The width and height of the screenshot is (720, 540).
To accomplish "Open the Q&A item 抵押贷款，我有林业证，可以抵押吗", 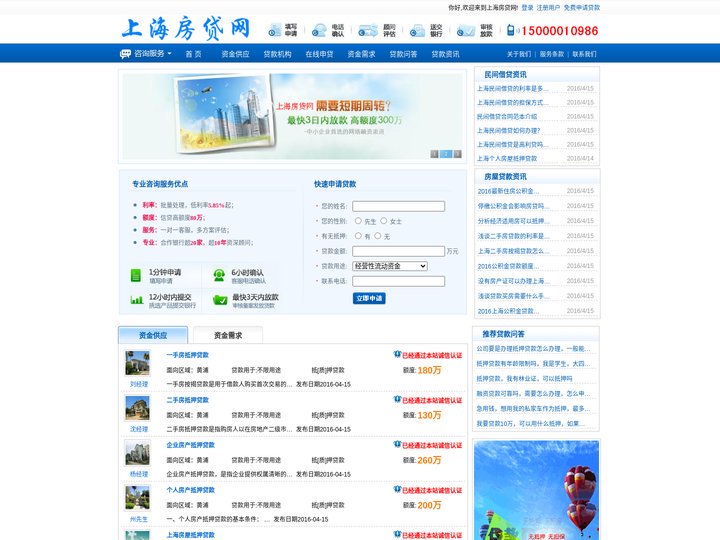I will pos(524,378).
